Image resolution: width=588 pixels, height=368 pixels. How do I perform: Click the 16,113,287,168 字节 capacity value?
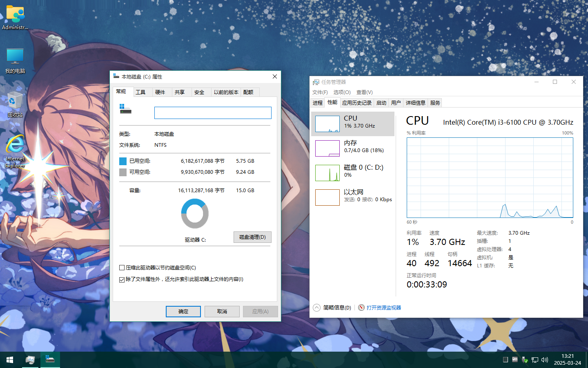pyautogui.click(x=201, y=191)
